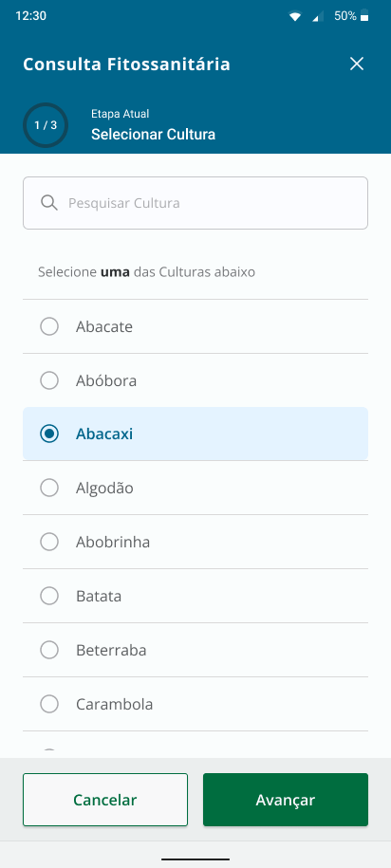Choose the Algodão culture radio button
Image resolution: width=391 pixels, height=868 pixels.
coord(49,488)
